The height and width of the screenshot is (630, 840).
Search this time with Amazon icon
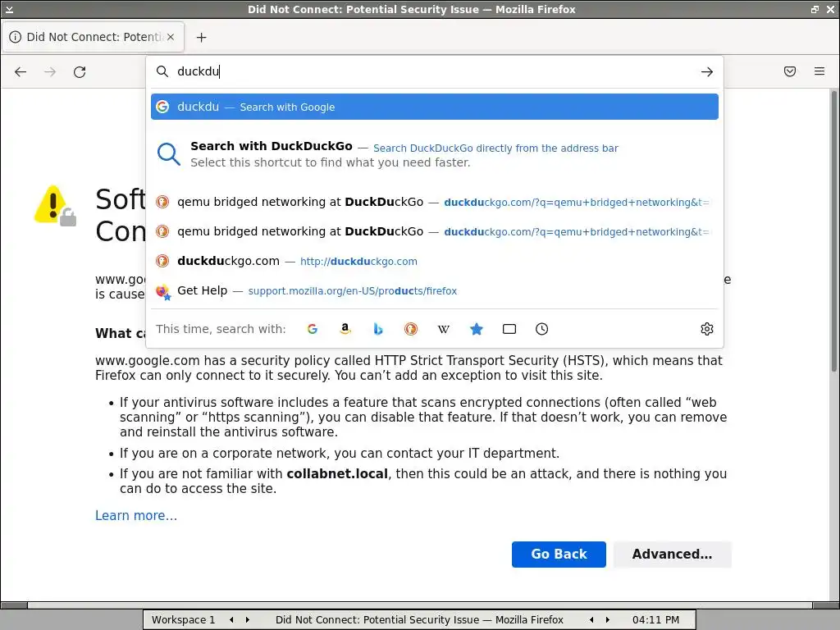[345, 329]
